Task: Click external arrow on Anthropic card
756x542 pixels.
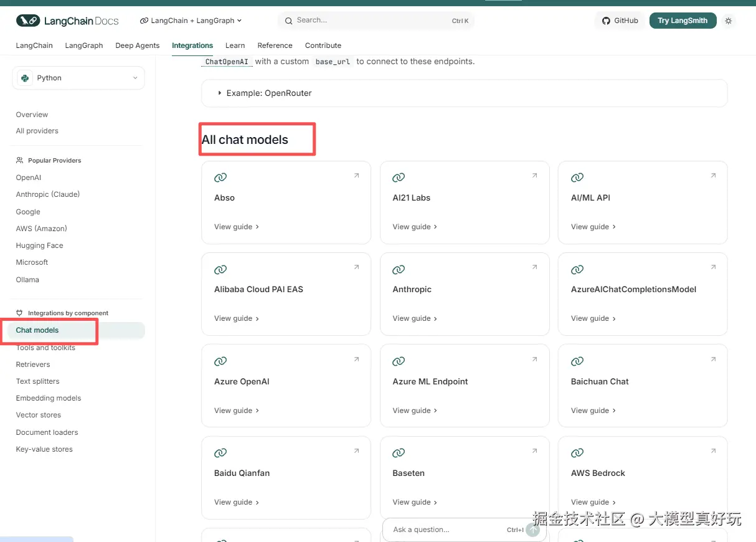Action: point(534,267)
